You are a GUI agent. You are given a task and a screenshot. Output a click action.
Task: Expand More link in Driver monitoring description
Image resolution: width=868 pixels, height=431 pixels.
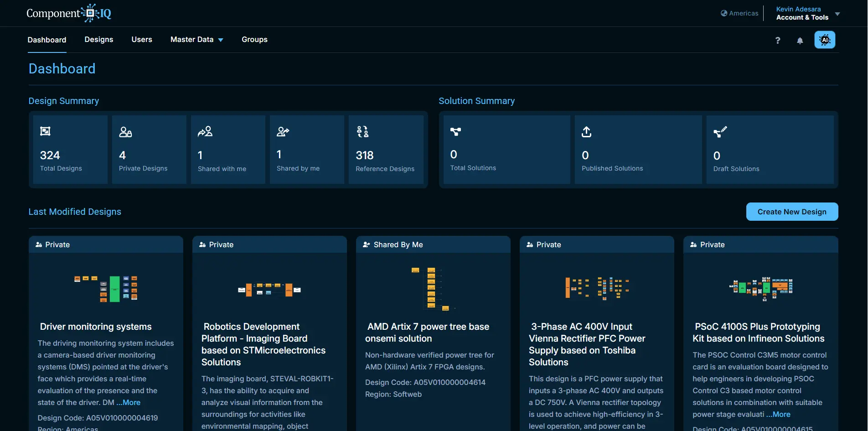pos(129,402)
